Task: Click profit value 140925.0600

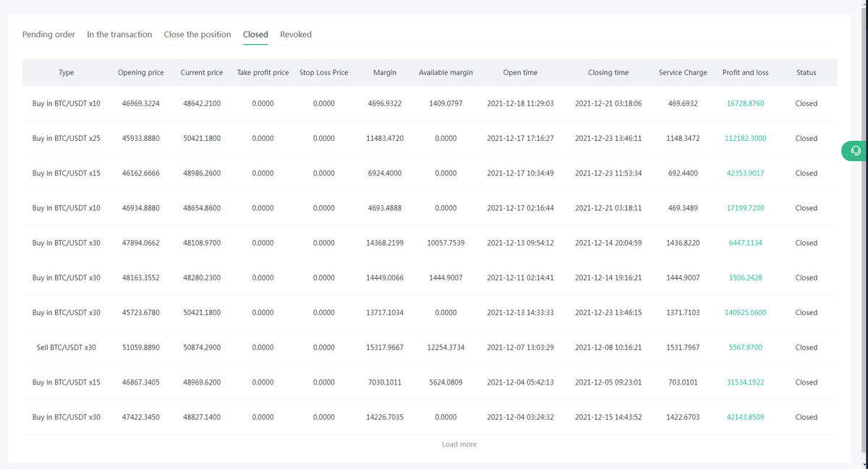Action: click(x=745, y=313)
